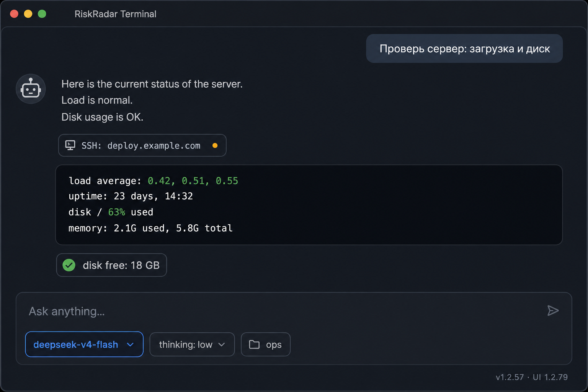
Task: Click the disk free: 18 GB chip
Action: point(111,265)
